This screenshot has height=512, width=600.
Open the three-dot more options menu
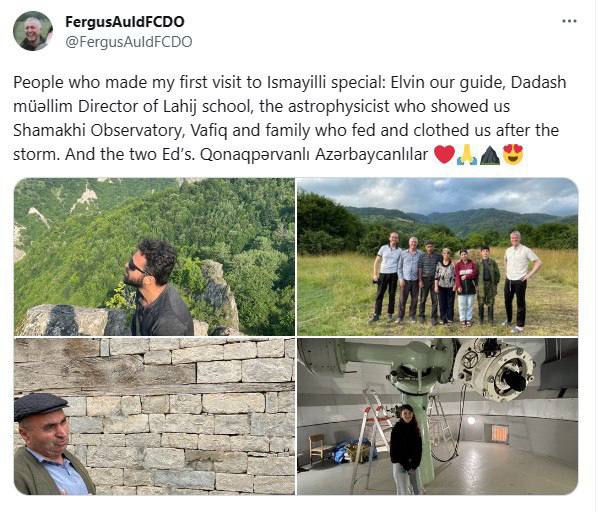tap(569, 21)
